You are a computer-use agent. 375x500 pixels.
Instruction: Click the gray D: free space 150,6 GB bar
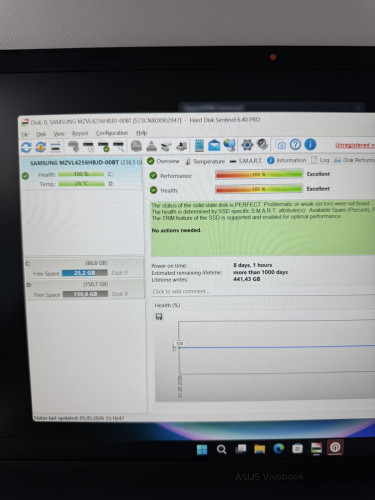[85, 294]
